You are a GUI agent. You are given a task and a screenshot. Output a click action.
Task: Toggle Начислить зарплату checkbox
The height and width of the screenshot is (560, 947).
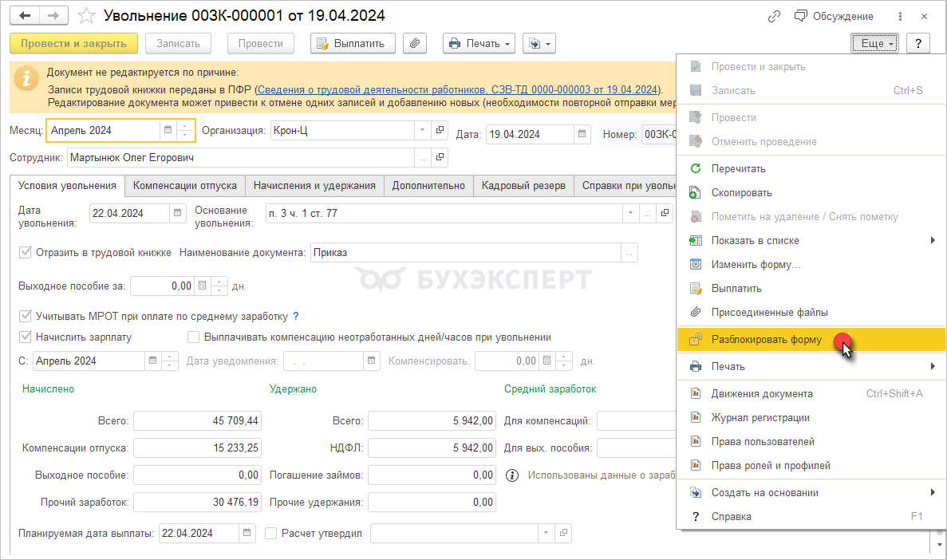point(26,337)
